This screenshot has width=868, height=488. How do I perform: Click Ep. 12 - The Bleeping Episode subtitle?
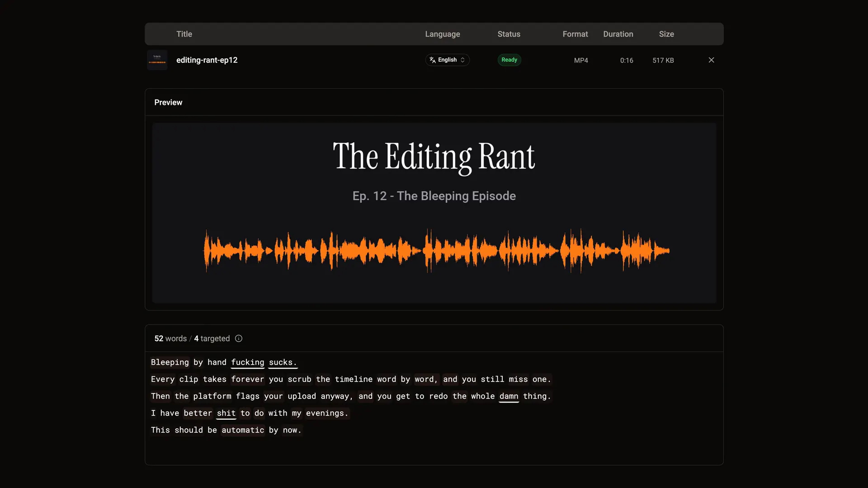(434, 196)
